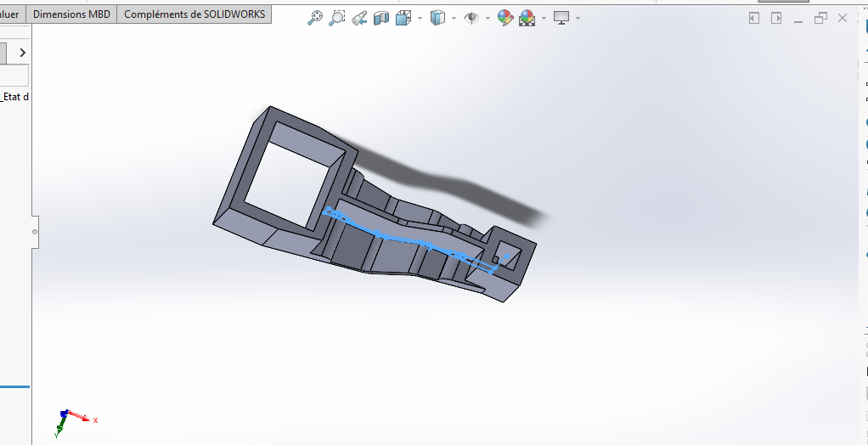Viewport: 868px width, 445px height.
Task: Open the View Orientation cube icon
Action: pyautogui.click(x=403, y=18)
